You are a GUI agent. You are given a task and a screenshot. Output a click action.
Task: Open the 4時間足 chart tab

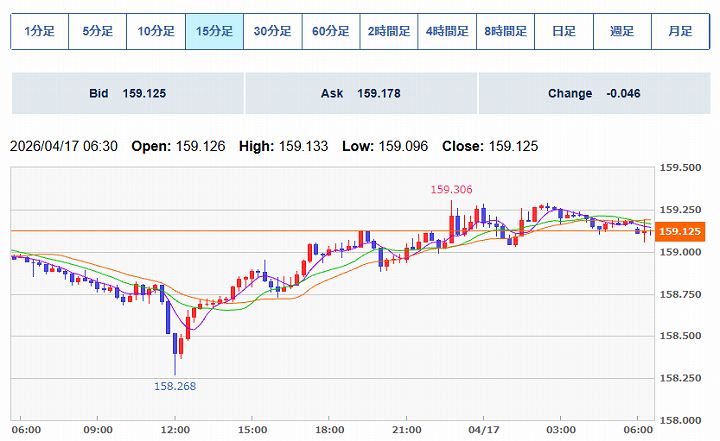pyautogui.click(x=446, y=31)
